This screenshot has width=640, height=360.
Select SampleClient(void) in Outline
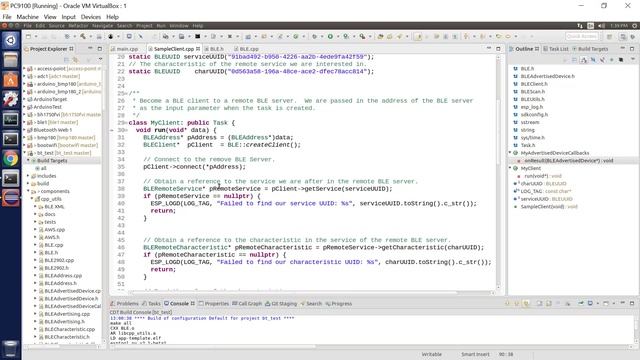click(545, 207)
